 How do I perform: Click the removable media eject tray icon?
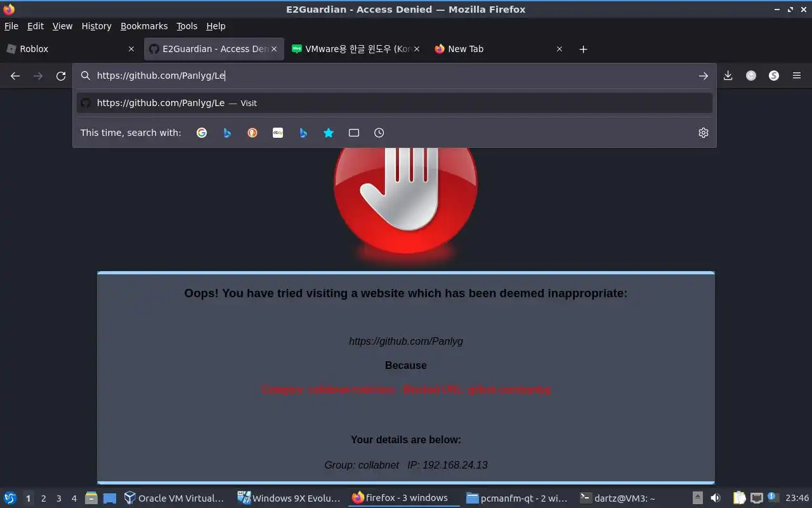[x=698, y=498]
